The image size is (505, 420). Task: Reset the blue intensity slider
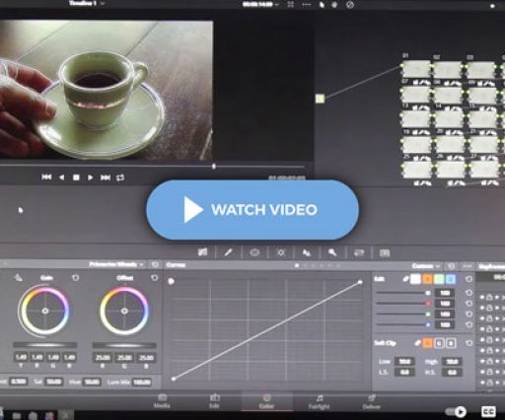(x=469, y=324)
